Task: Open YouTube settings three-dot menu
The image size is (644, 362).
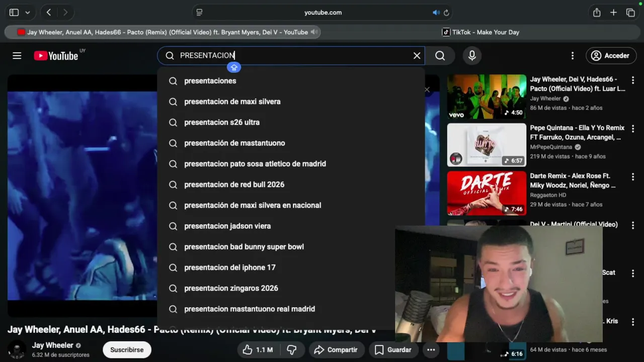Action: tap(572, 56)
